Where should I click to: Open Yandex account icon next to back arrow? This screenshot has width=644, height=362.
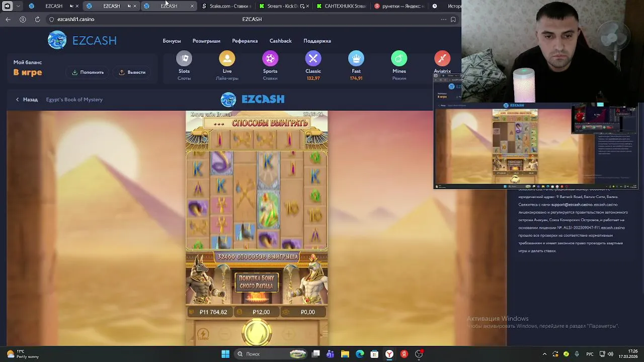tap(23, 19)
